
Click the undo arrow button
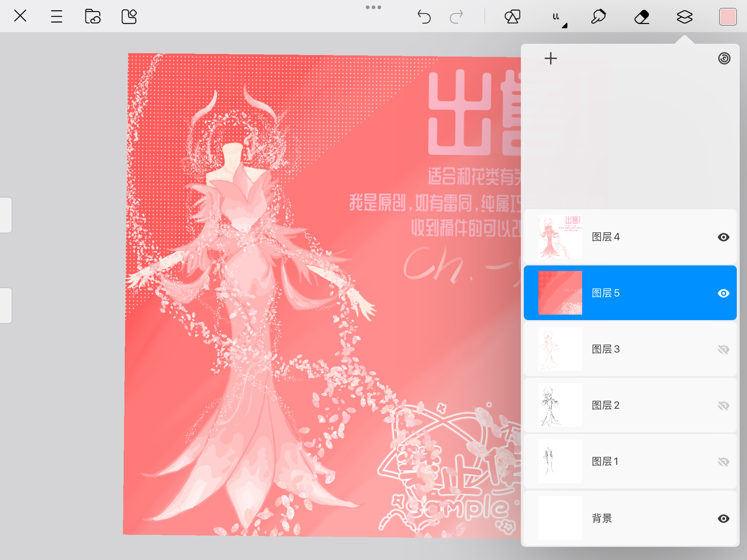424,17
